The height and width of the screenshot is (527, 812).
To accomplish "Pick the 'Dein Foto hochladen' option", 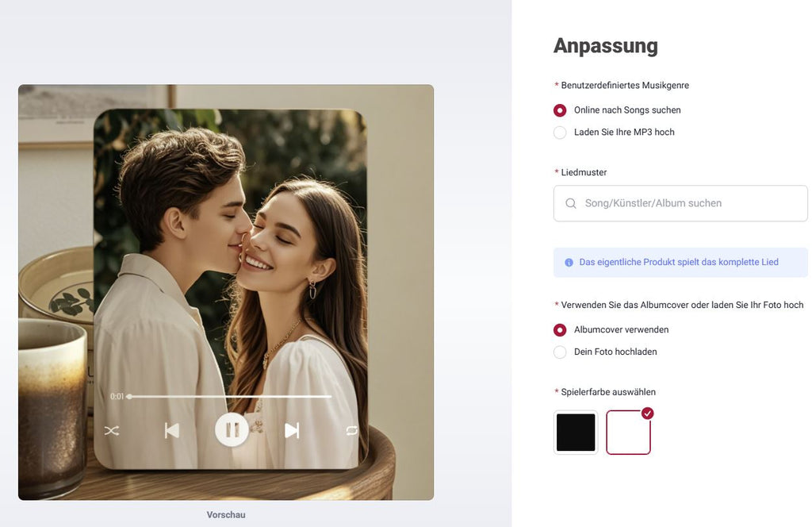I will 560,352.
